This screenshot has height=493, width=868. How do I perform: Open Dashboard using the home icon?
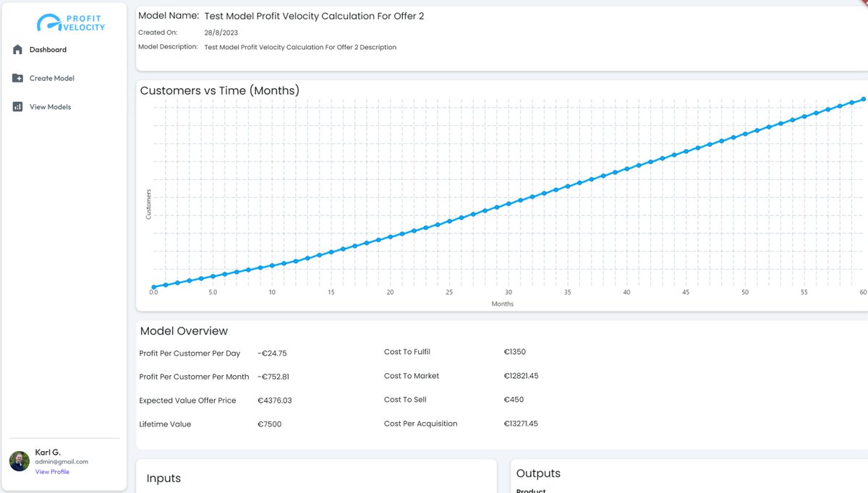pyautogui.click(x=17, y=49)
